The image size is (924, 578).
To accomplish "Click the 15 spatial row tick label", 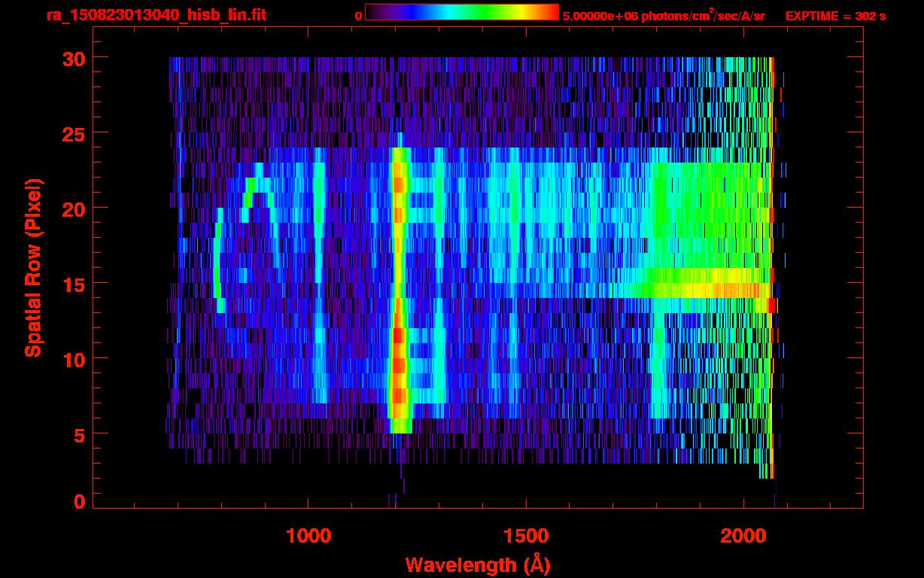I will pyautogui.click(x=74, y=284).
